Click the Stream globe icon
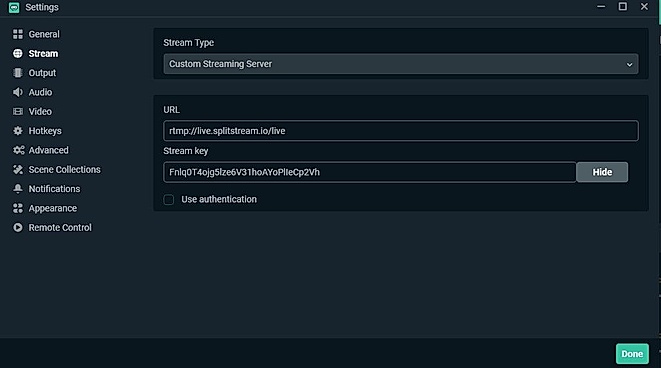Image resolution: width=661 pixels, height=368 pixels. tap(18, 54)
